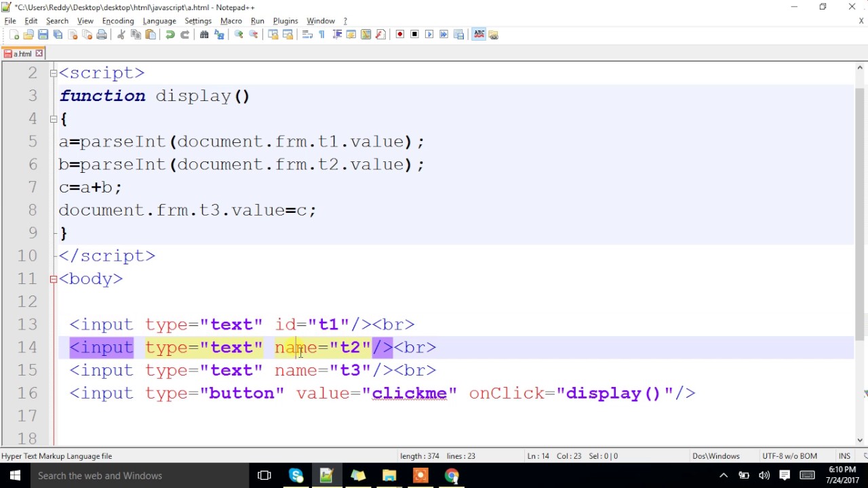This screenshot has width=868, height=488.
Task: Open the Search menu
Action: coord(57,21)
